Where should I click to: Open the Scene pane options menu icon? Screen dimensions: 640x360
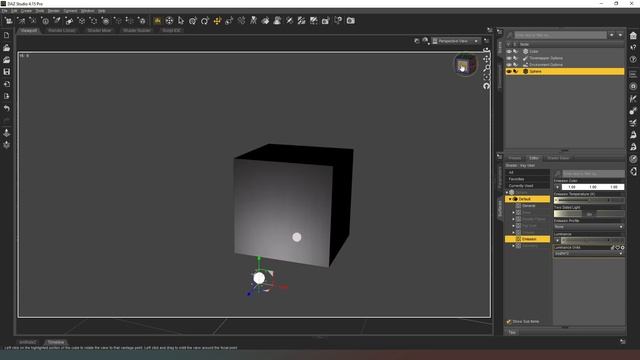tap(500, 31)
